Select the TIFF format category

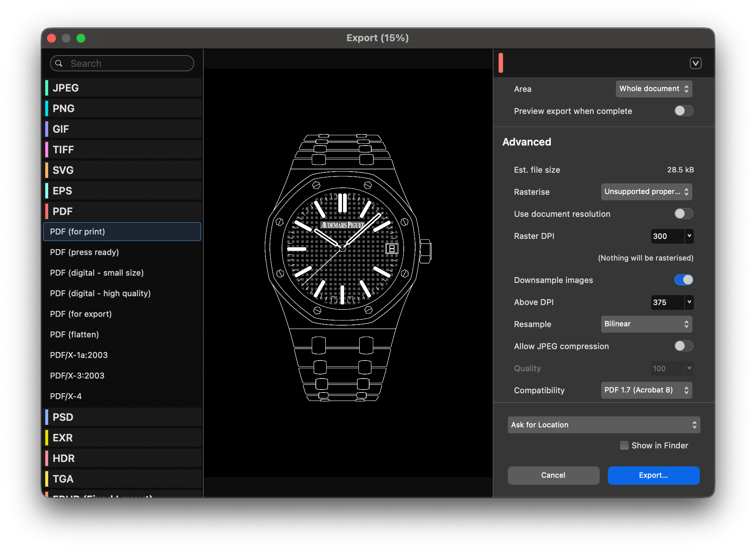tap(123, 150)
